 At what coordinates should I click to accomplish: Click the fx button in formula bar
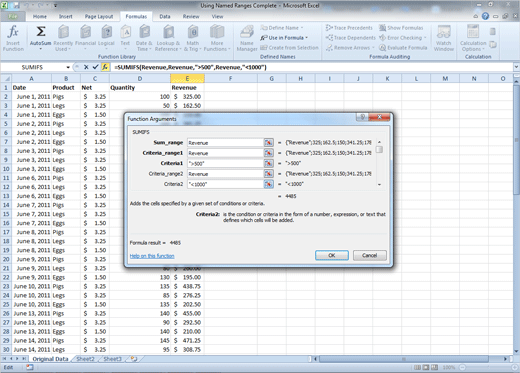pyautogui.click(x=105, y=67)
